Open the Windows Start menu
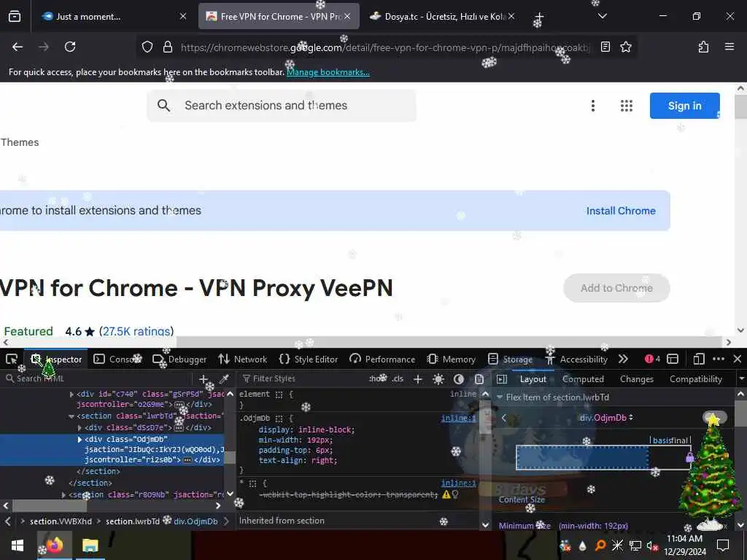The image size is (747, 560). tap(18, 545)
